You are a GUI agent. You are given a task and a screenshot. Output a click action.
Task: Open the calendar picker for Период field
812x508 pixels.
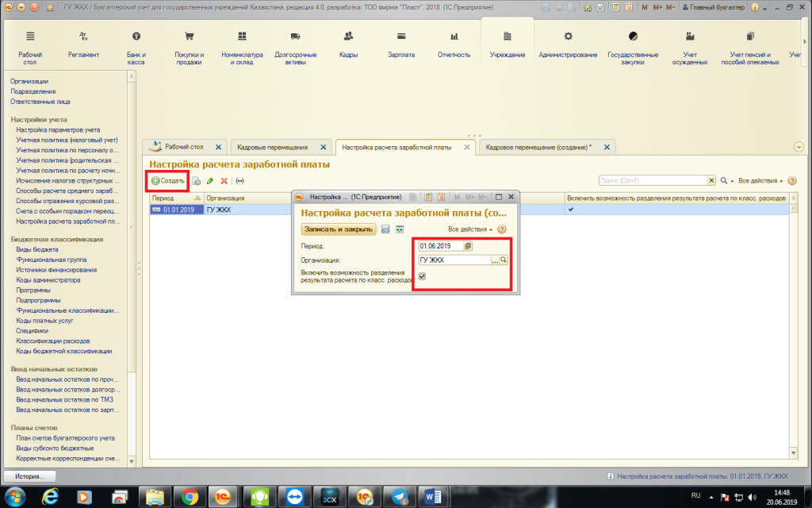coord(468,246)
